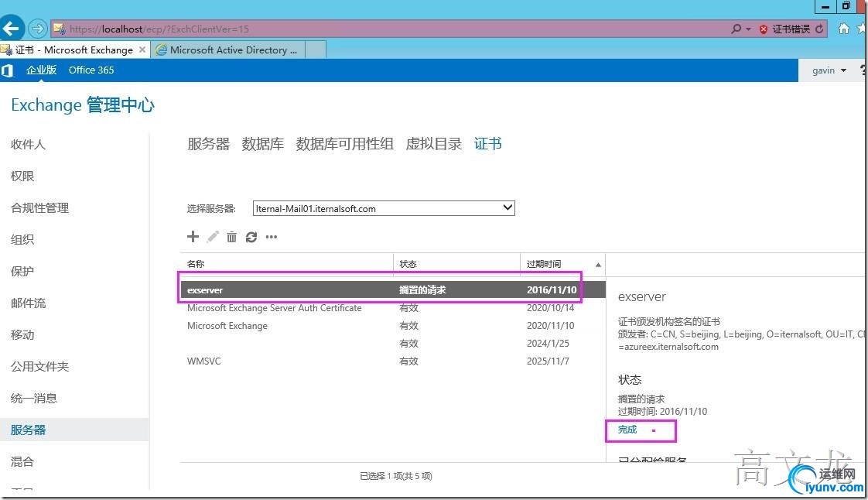Open 移动 in the left navigation
868x500 pixels.
pyautogui.click(x=22, y=335)
